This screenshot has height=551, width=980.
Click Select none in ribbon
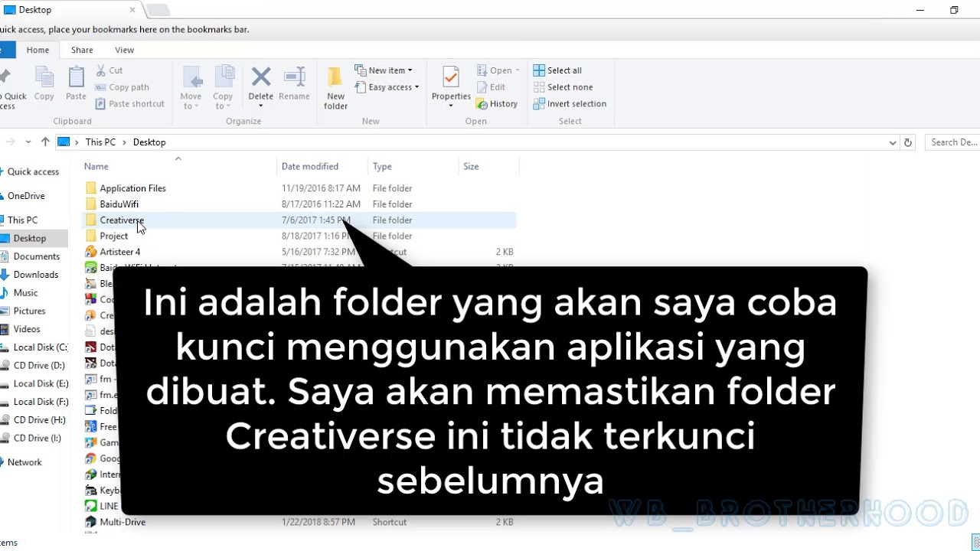(563, 87)
